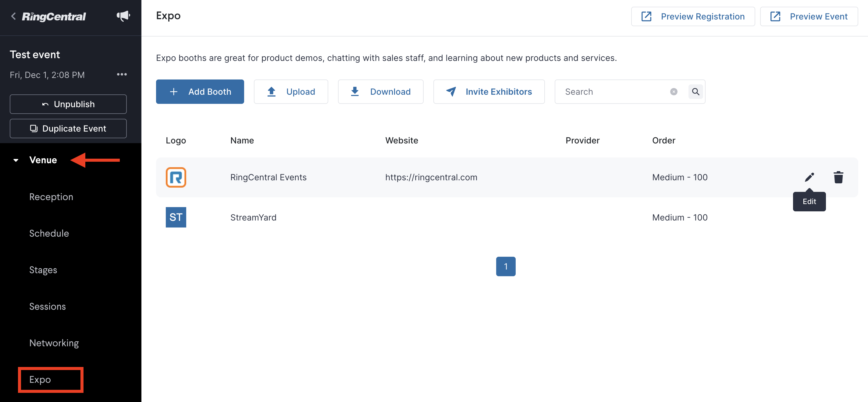Open the megaphone announcements icon

click(x=123, y=16)
